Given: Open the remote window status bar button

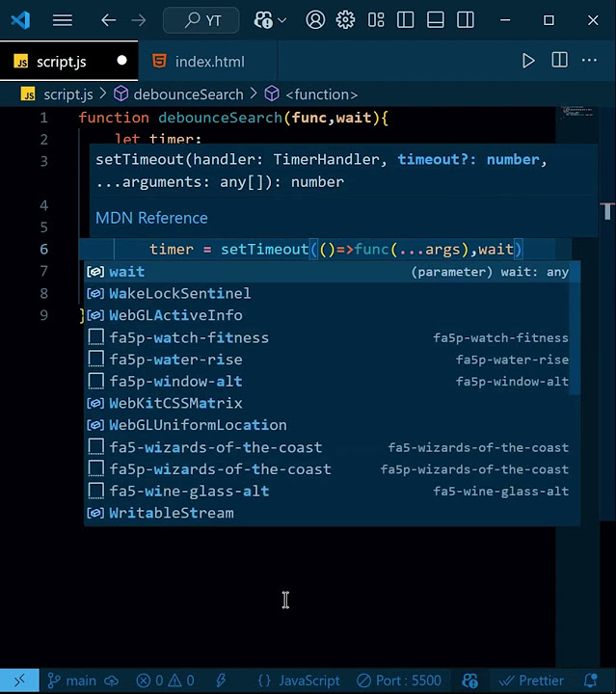Looking at the screenshot, I should point(19,681).
